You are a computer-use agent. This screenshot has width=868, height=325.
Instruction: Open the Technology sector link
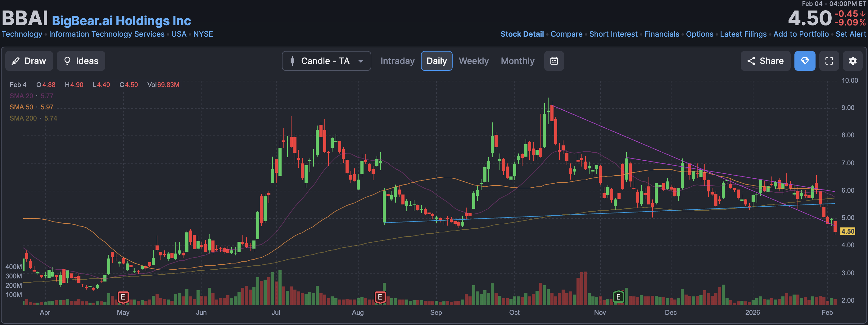point(22,34)
